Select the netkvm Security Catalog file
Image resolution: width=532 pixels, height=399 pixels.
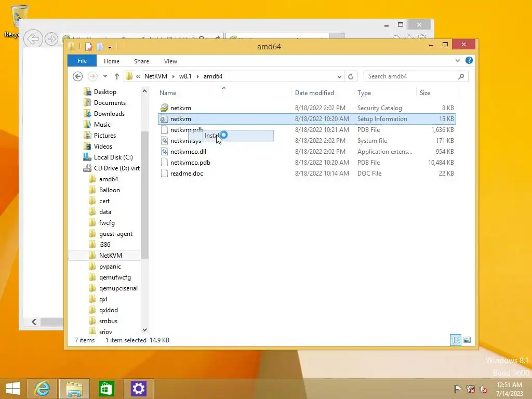click(x=307, y=108)
